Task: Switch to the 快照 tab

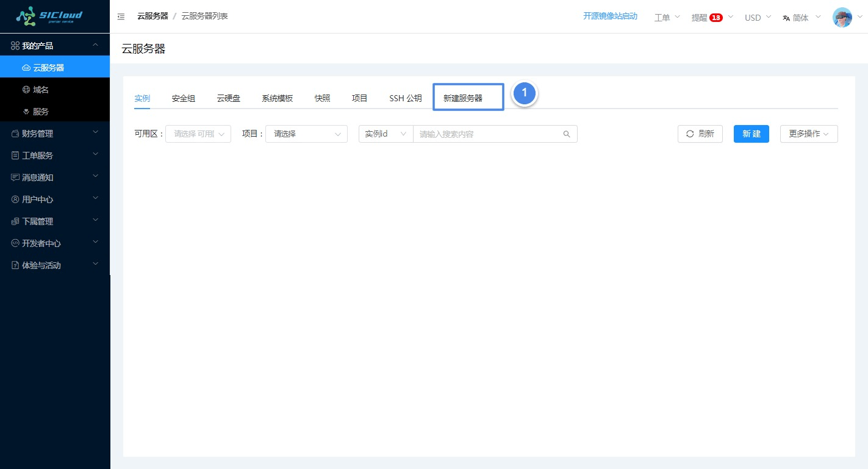Action: [x=321, y=98]
